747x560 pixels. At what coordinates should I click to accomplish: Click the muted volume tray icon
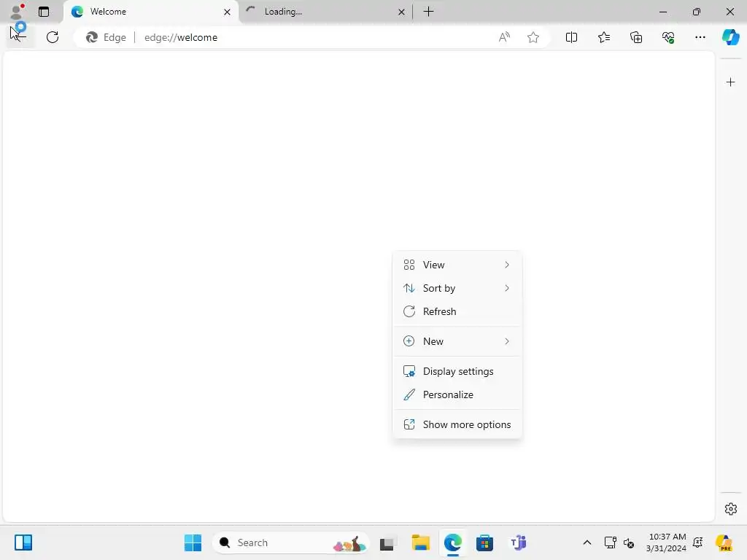pyautogui.click(x=628, y=542)
